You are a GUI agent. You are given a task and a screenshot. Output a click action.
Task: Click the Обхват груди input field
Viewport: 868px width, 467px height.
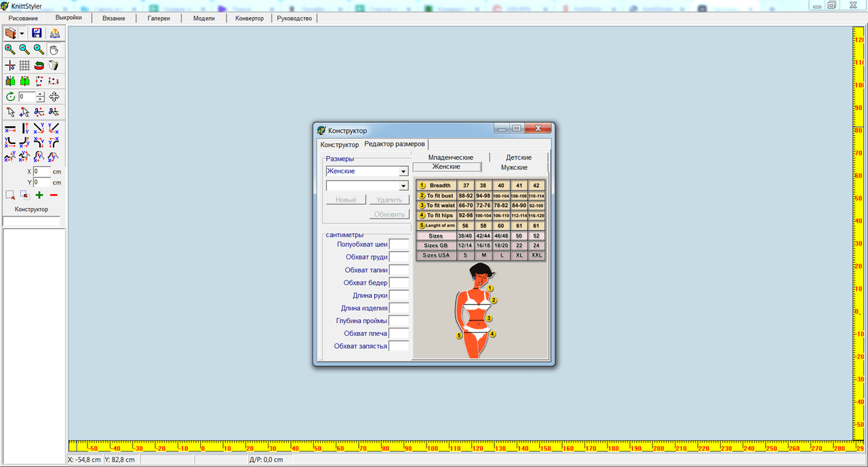point(399,257)
